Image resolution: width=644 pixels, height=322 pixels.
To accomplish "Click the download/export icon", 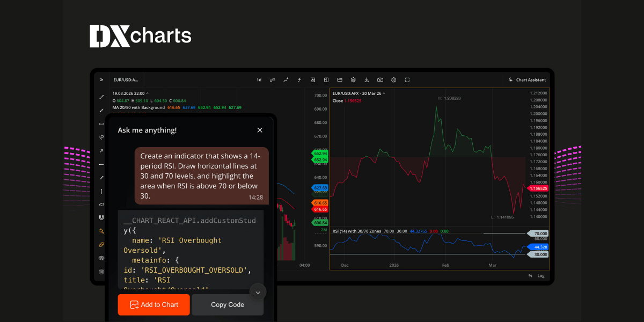I will (x=367, y=79).
